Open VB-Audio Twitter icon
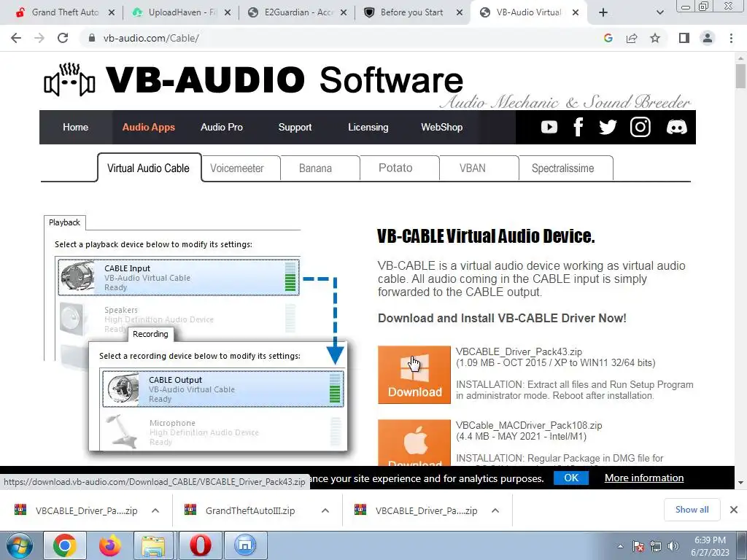This screenshot has width=747, height=560. (608, 127)
